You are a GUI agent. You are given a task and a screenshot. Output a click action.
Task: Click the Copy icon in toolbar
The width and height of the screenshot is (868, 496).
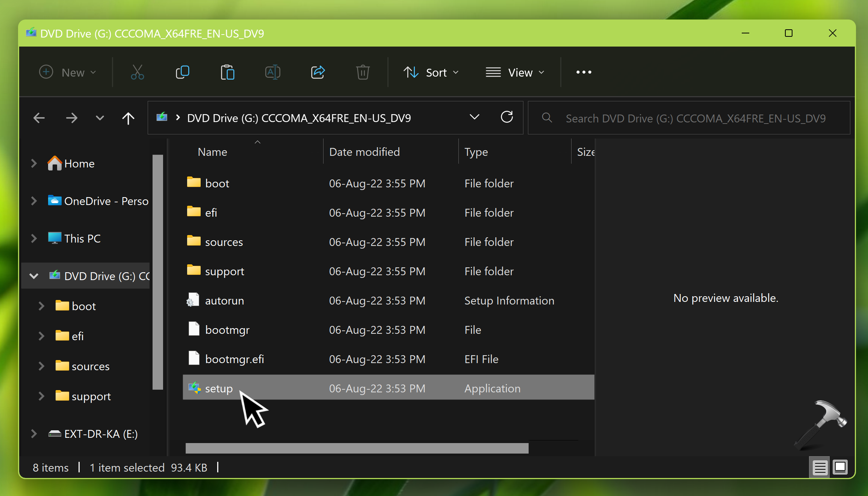click(183, 72)
